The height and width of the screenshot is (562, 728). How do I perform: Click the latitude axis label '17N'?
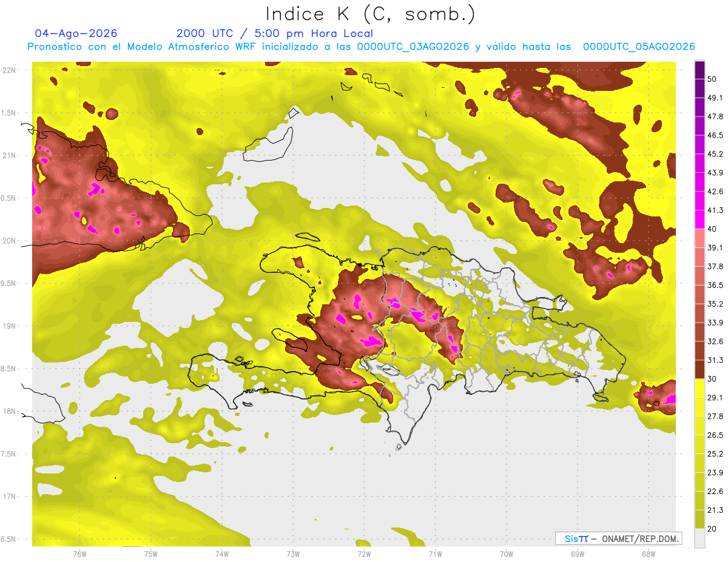9,497
